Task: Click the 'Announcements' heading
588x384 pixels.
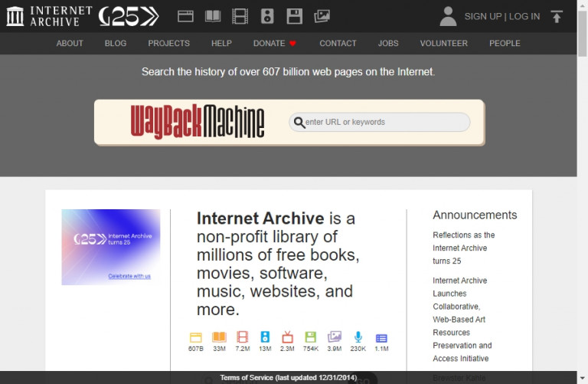Action: point(475,215)
